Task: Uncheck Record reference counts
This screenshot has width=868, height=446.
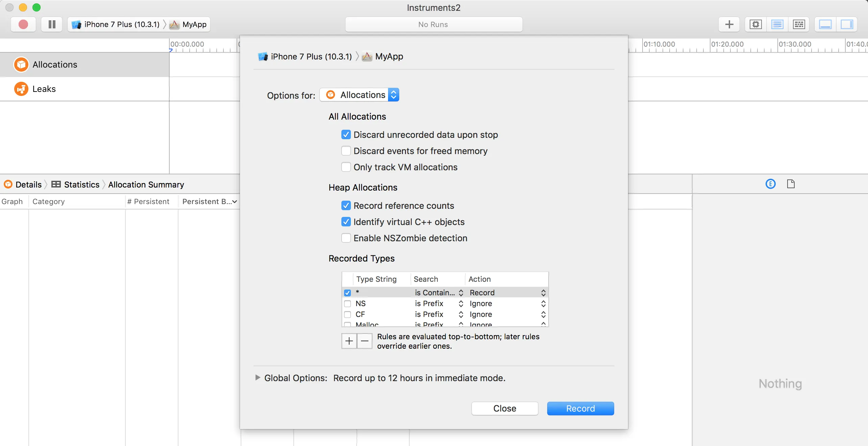Action: tap(346, 205)
